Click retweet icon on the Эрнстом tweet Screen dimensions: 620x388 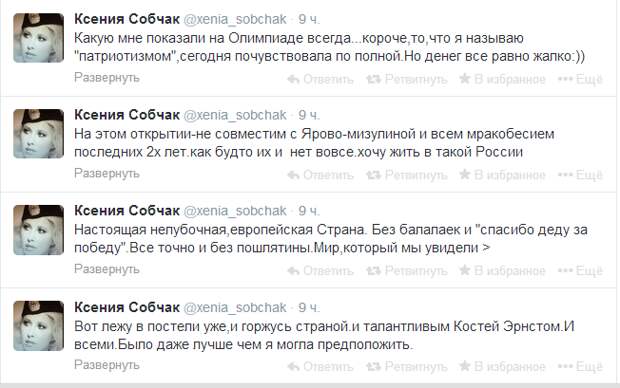coord(373,367)
